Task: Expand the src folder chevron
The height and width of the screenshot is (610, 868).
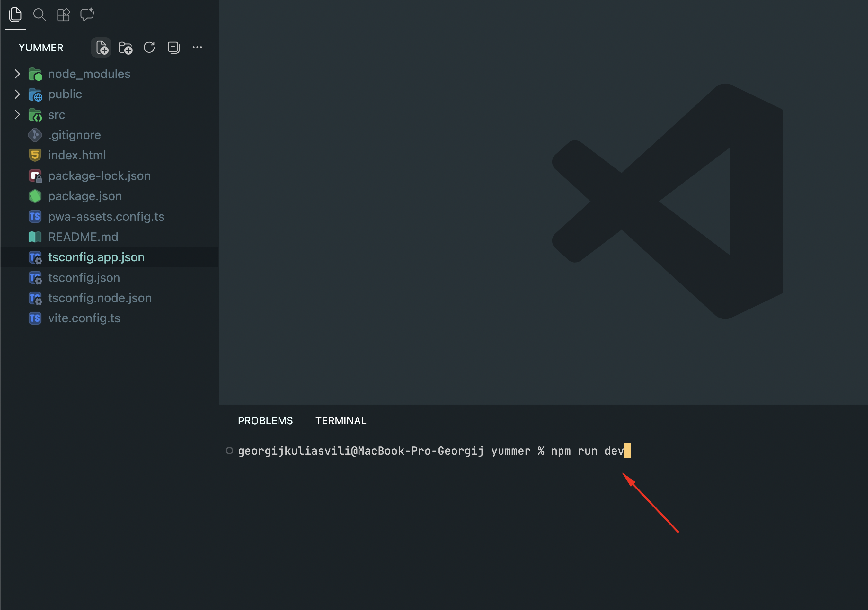Action: (x=17, y=115)
